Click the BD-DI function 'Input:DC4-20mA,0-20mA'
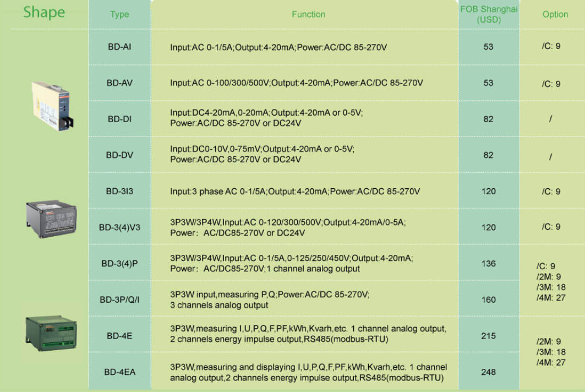The image size is (585, 392). coord(220,113)
